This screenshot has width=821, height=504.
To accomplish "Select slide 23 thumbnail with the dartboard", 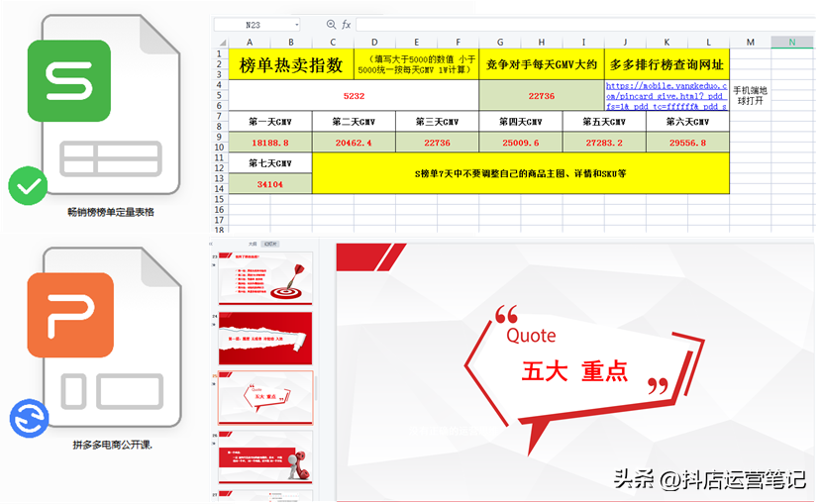I will (x=265, y=278).
